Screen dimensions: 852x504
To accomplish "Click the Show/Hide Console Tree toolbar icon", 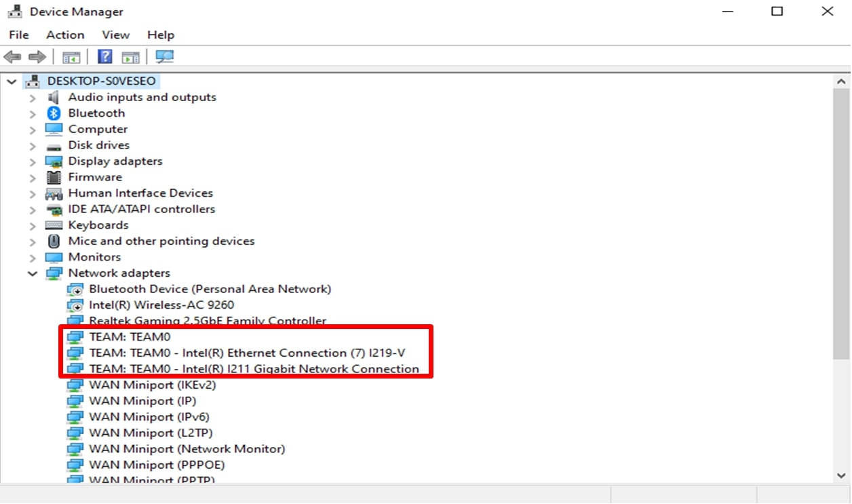I will click(71, 57).
